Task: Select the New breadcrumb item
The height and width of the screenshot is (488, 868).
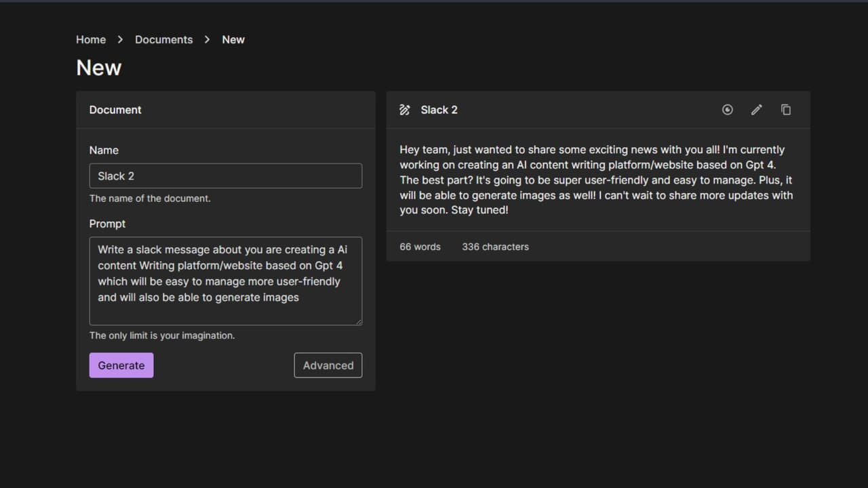Action: 233,40
